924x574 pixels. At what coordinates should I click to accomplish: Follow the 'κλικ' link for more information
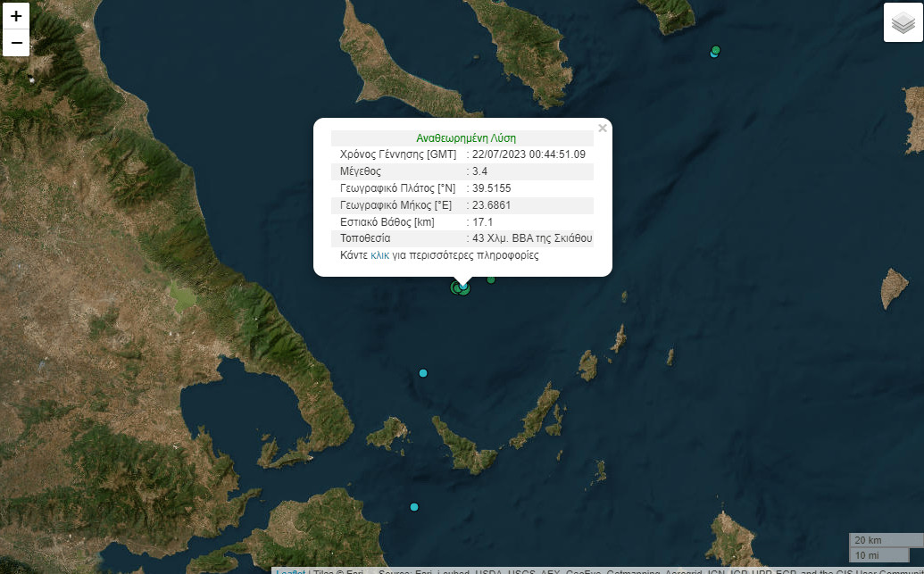click(x=379, y=255)
